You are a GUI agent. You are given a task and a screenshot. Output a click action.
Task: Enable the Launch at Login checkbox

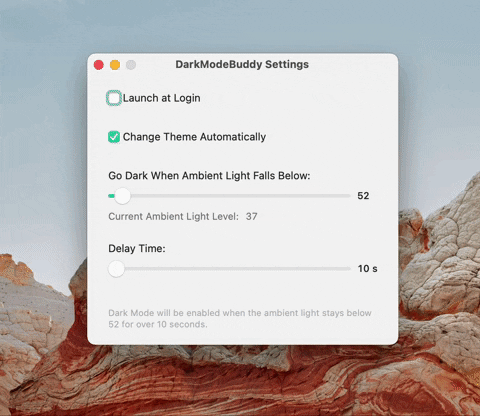point(114,98)
